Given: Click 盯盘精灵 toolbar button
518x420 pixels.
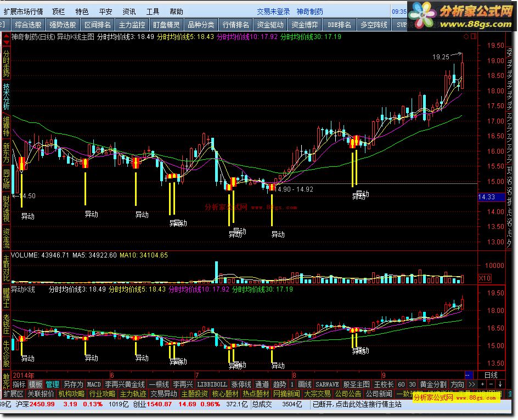Looking at the screenshot, I should [x=166, y=25].
